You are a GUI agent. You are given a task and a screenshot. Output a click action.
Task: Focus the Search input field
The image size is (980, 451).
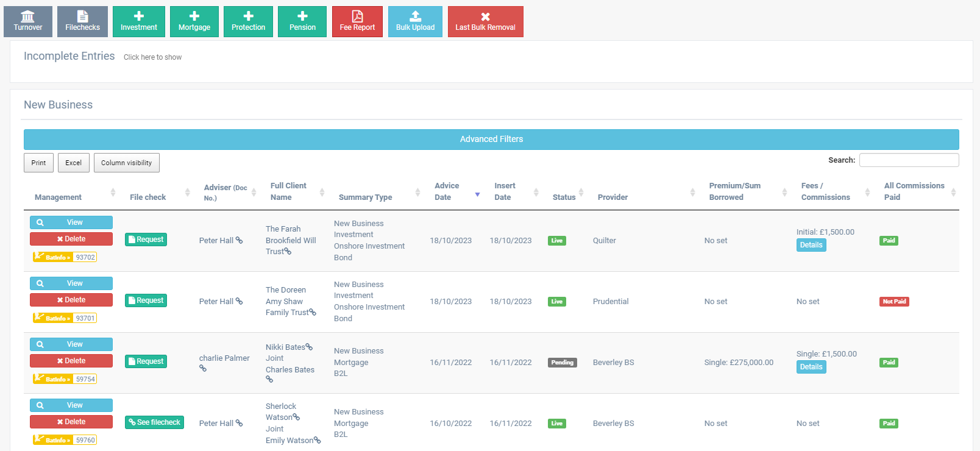909,160
